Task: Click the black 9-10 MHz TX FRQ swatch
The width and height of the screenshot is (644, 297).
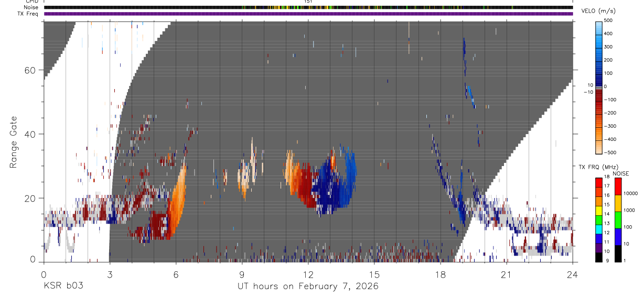Action: (x=599, y=257)
